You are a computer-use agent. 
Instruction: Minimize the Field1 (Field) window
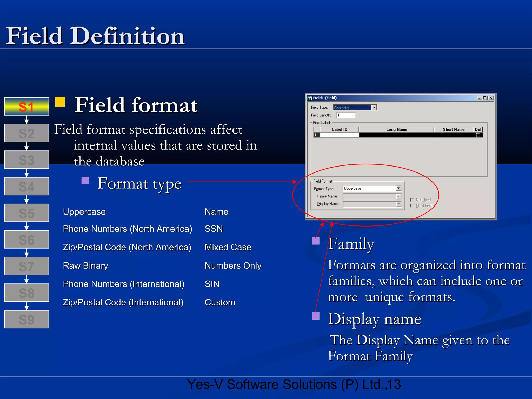pyautogui.click(x=480, y=98)
